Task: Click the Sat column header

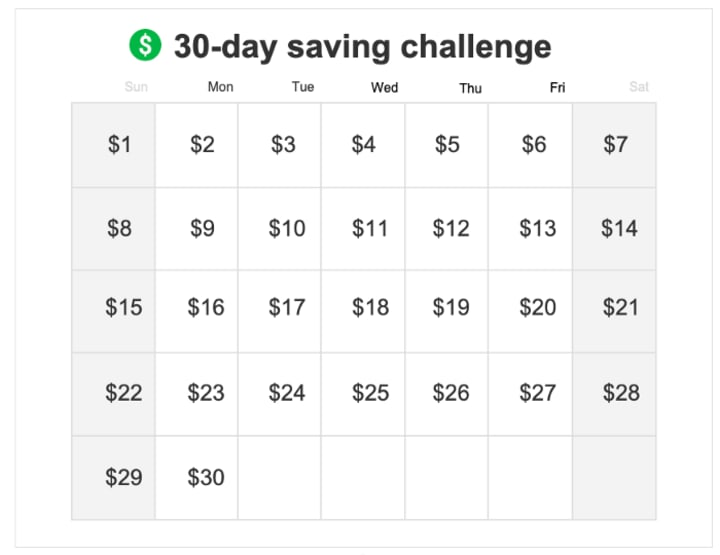Action: (x=639, y=87)
